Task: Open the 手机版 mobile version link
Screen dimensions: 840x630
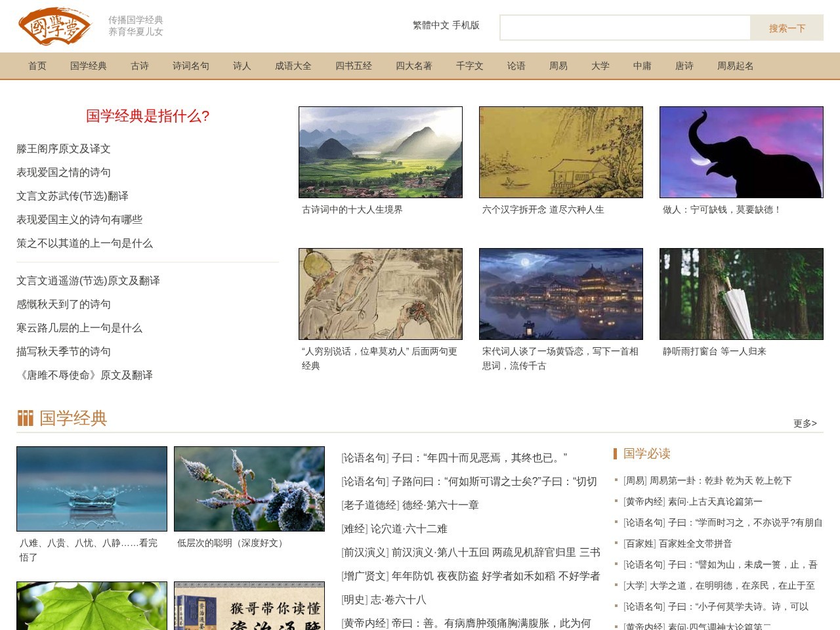Action: click(x=465, y=27)
